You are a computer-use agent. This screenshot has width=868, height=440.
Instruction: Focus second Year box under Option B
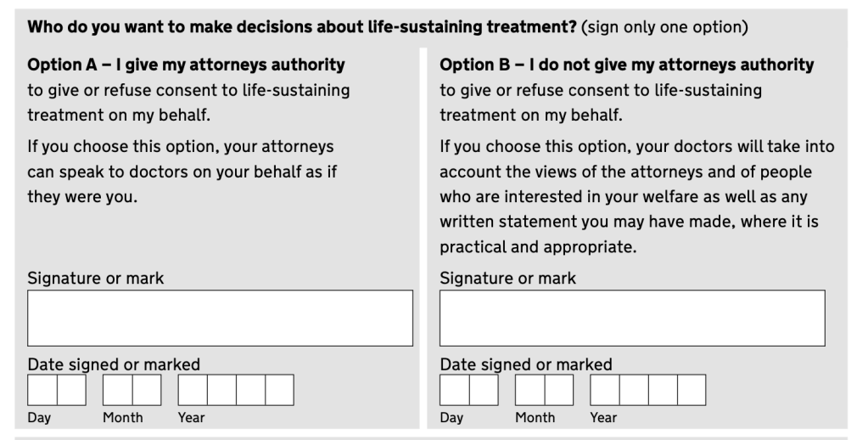pyautogui.click(x=634, y=390)
